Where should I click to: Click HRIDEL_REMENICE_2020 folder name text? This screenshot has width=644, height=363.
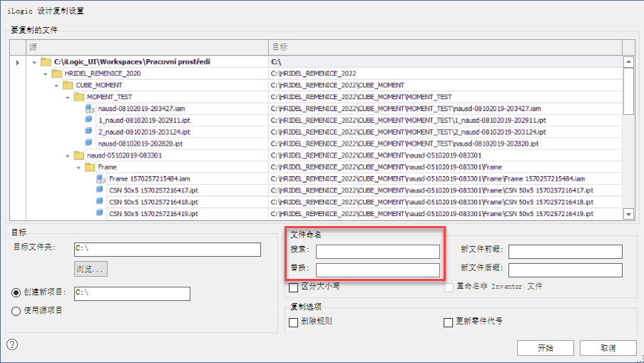click(x=103, y=73)
